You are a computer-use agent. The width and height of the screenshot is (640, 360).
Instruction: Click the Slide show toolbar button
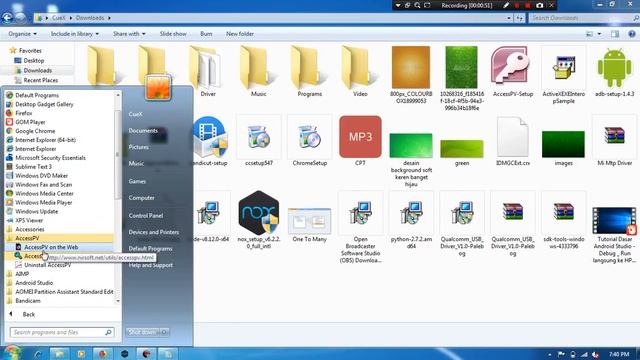[173, 34]
